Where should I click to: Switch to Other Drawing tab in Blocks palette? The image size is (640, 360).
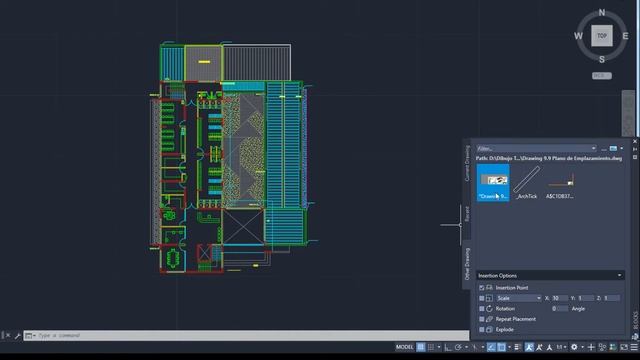pyautogui.click(x=467, y=264)
